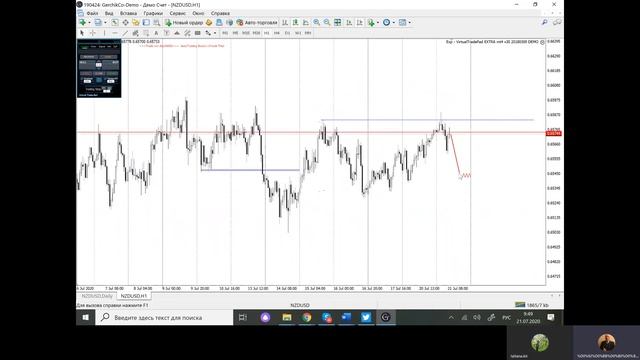Switch chart to line chart
Viewport: 640px width, 360px height.
306,22
